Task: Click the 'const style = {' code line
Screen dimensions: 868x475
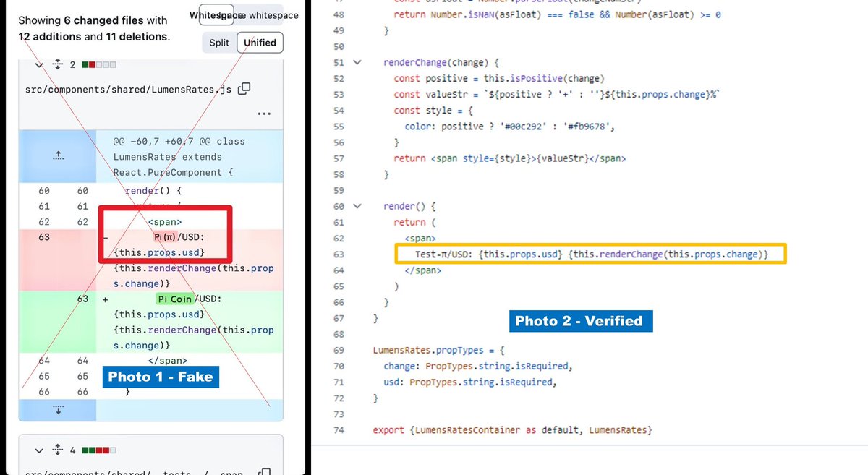Action: [433, 111]
